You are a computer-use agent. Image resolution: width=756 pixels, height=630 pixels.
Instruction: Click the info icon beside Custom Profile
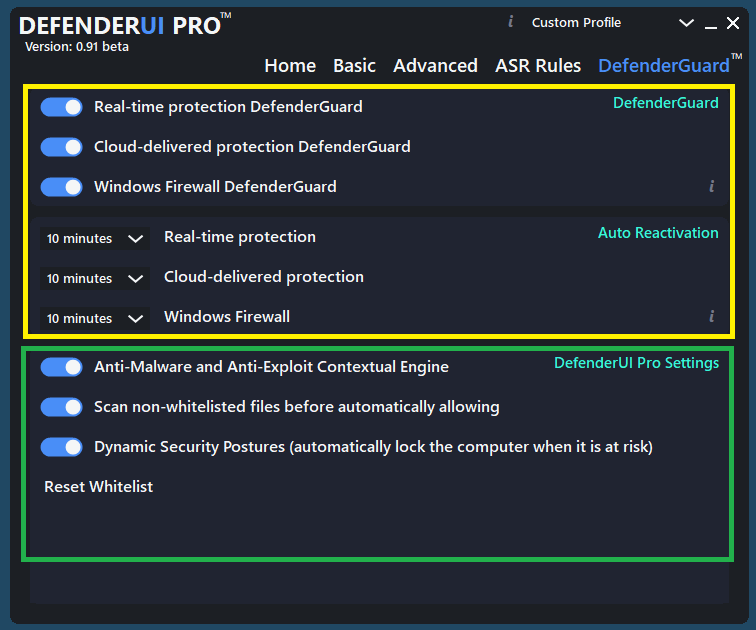pos(511,22)
